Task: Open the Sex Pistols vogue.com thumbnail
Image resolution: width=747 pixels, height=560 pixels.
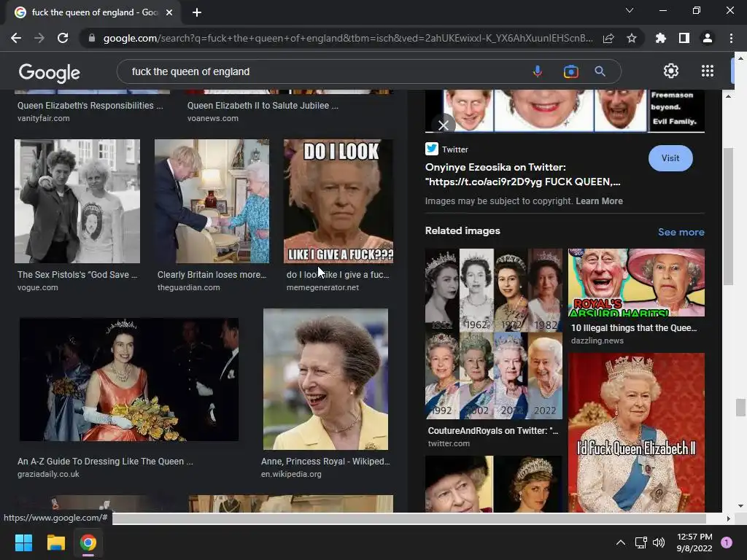Action: coord(77,201)
